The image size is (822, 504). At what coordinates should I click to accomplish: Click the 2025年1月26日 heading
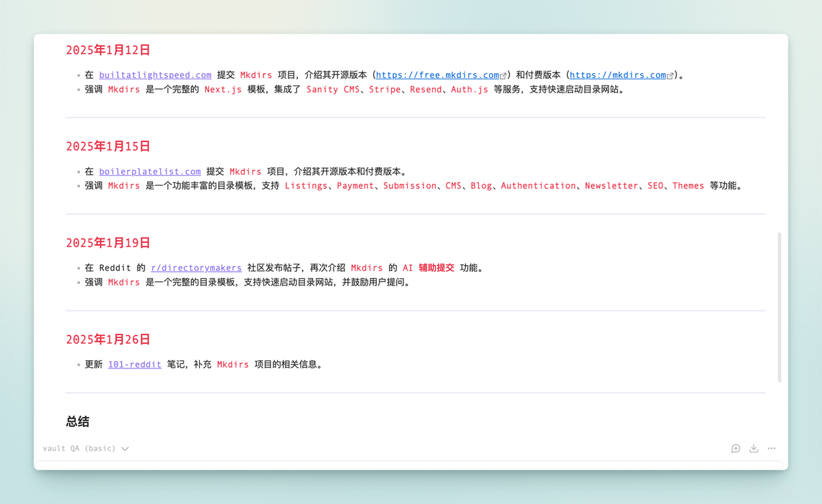[x=108, y=340]
